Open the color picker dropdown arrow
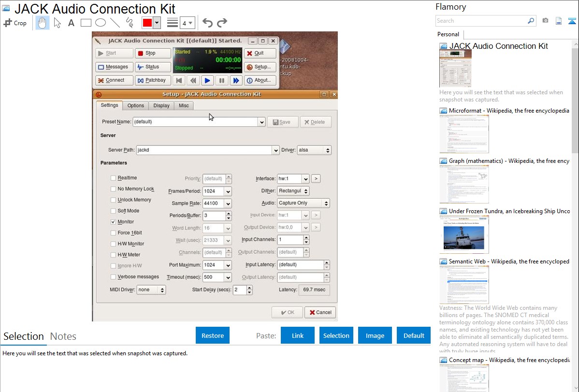The width and height of the screenshot is (579, 392). pyautogui.click(x=157, y=23)
